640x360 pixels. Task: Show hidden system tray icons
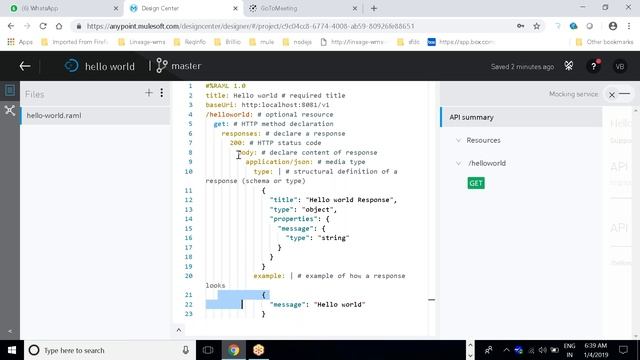pos(506,350)
